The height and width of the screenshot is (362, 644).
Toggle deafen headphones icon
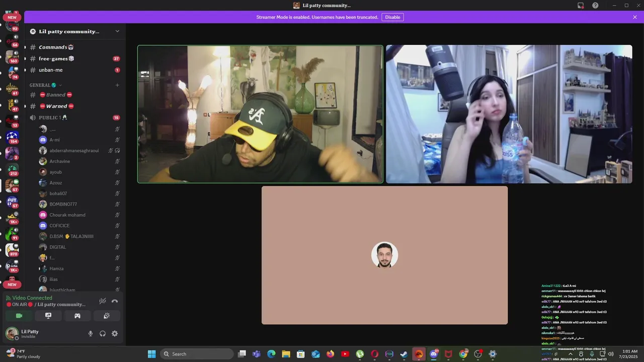coord(103,333)
